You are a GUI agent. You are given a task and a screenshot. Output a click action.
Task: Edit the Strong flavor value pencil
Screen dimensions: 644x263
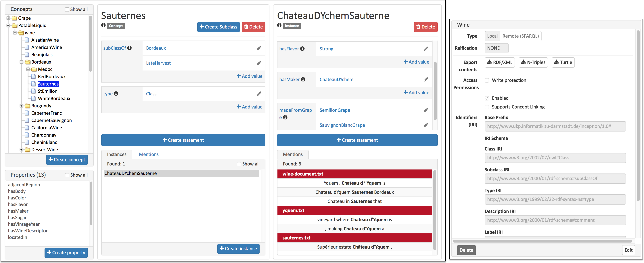426,49
